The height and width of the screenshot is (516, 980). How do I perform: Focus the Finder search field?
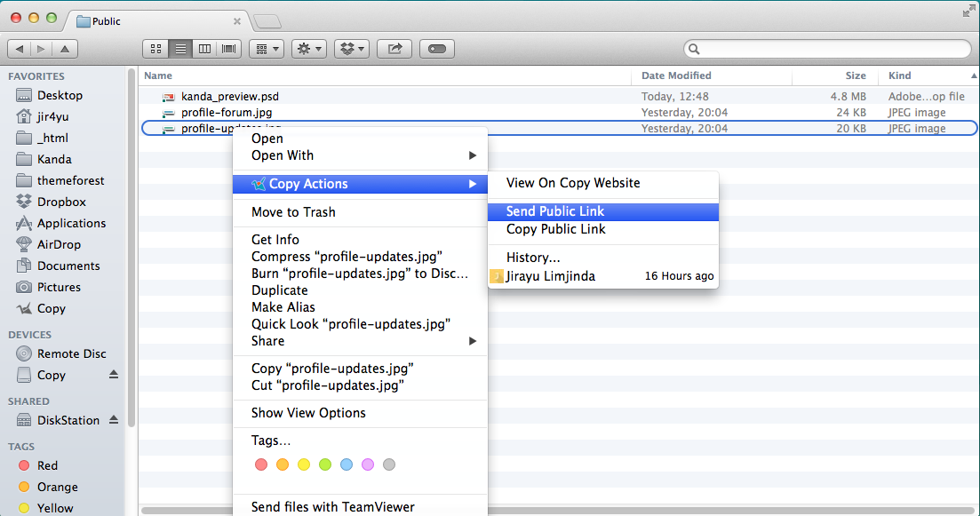(828, 49)
